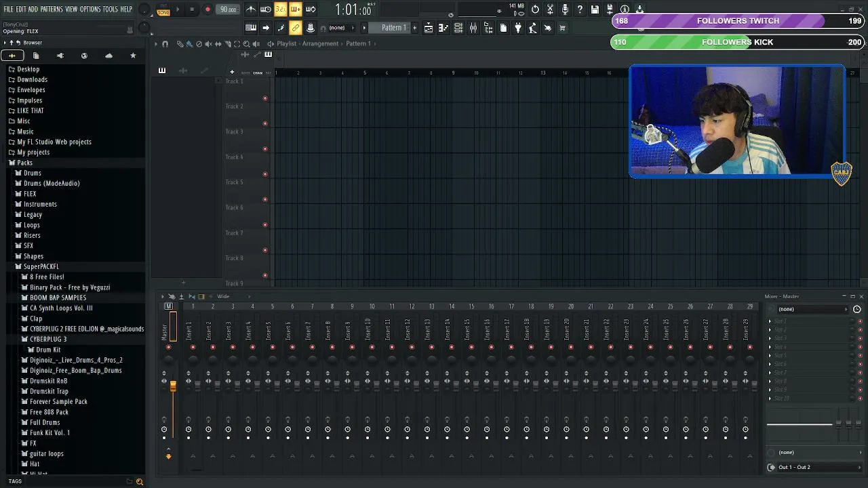Viewport: 868px width, 488px height.
Task: Expand the Free 808 Pack folder
Action: pyautogui.click(x=49, y=412)
